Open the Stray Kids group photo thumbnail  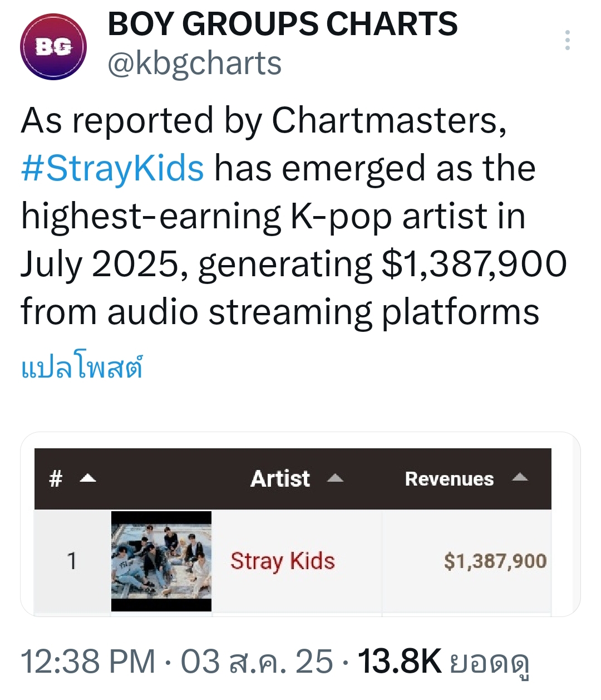tap(161, 561)
